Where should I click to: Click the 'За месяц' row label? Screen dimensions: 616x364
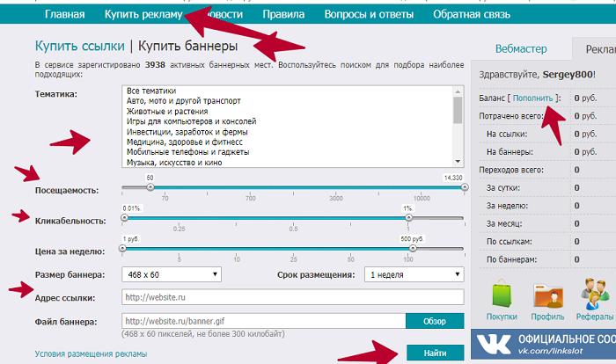click(x=504, y=224)
